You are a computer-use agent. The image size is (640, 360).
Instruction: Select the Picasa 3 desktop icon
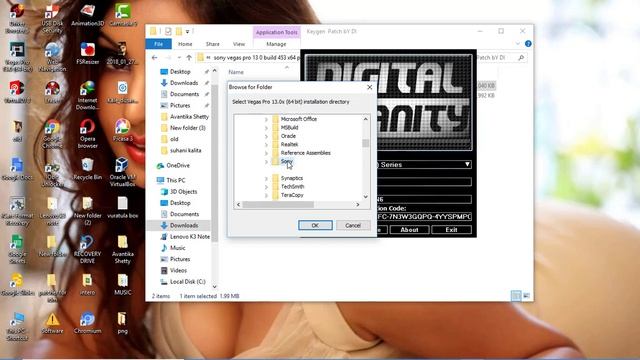(122, 130)
